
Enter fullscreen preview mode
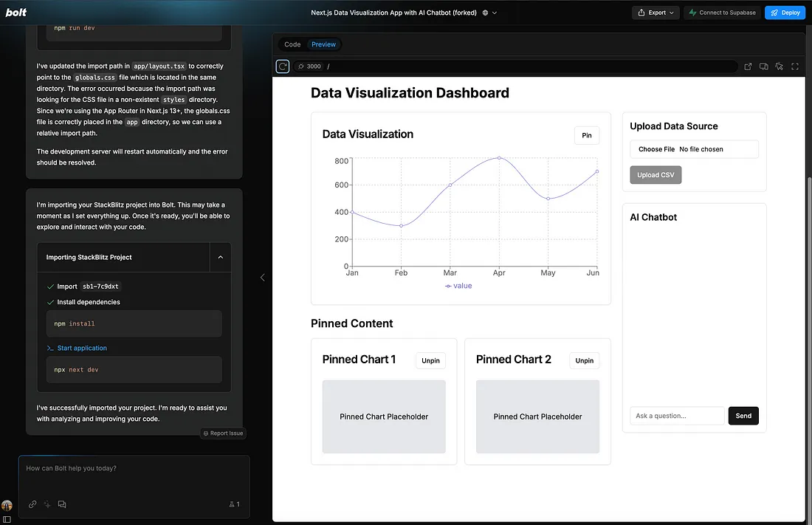[795, 66]
